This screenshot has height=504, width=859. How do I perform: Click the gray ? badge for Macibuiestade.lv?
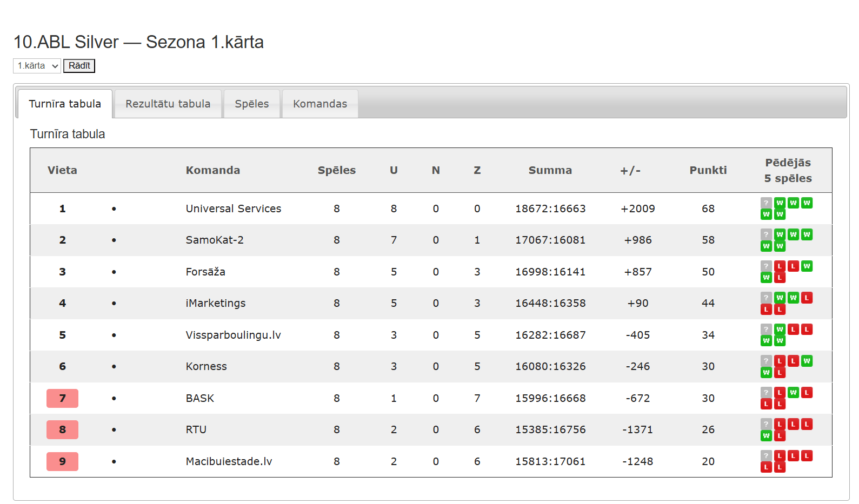766,456
